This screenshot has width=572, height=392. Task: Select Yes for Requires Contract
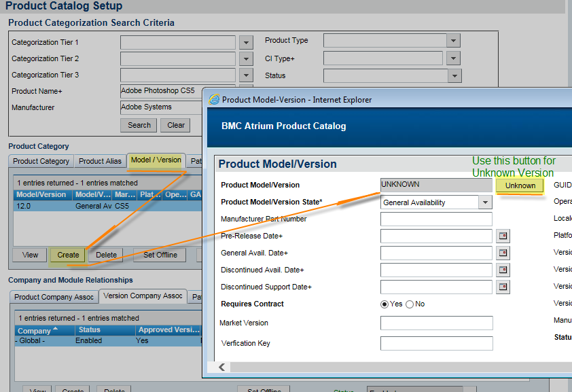pyautogui.click(x=385, y=304)
